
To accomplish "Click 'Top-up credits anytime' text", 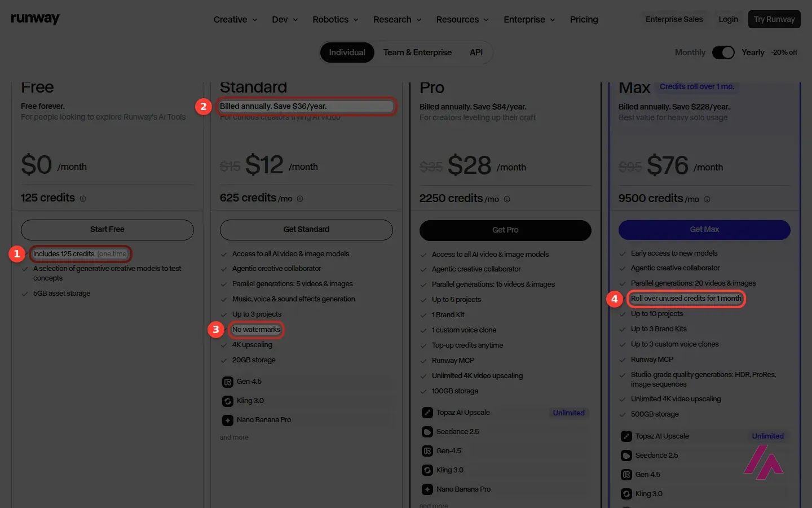I will point(467,345).
